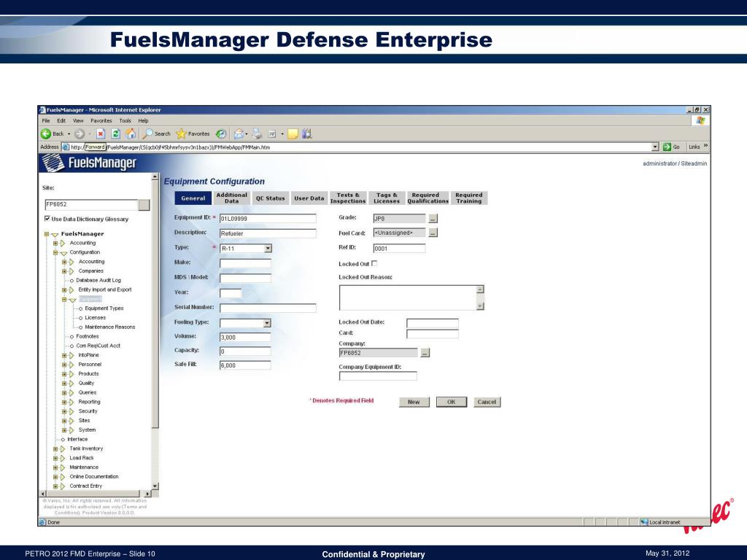Image resolution: width=747 pixels, height=560 pixels.
Task: Click the Refresh page icon
Action: pos(115,134)
